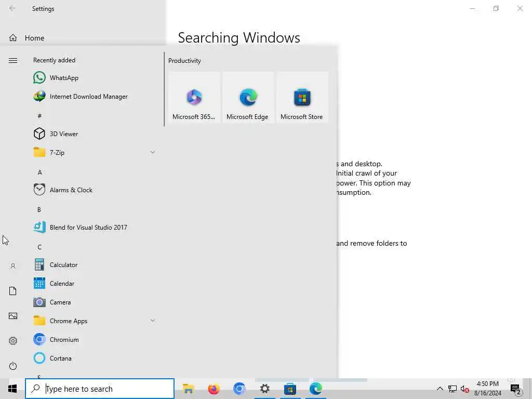Click the Windows Start button
The width and height of the screenshot is (532, 399).
point(12,389)
